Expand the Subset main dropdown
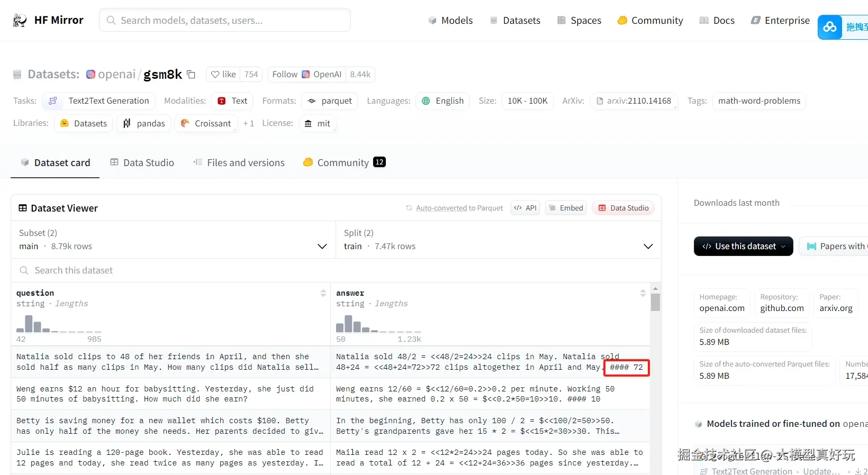The width and height of the screenshot is (868, 475). coord(173,240)
